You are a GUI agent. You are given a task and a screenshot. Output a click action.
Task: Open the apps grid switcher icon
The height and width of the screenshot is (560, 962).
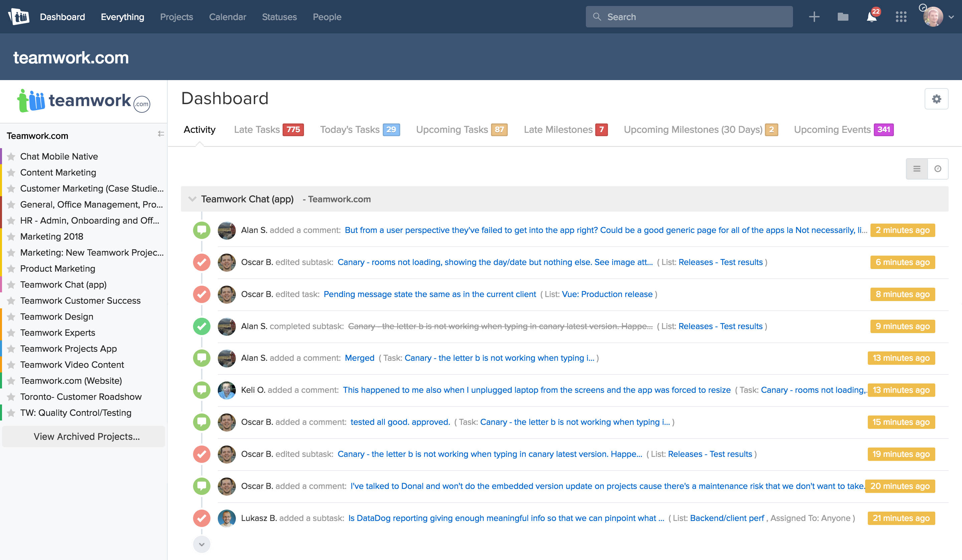902,16
